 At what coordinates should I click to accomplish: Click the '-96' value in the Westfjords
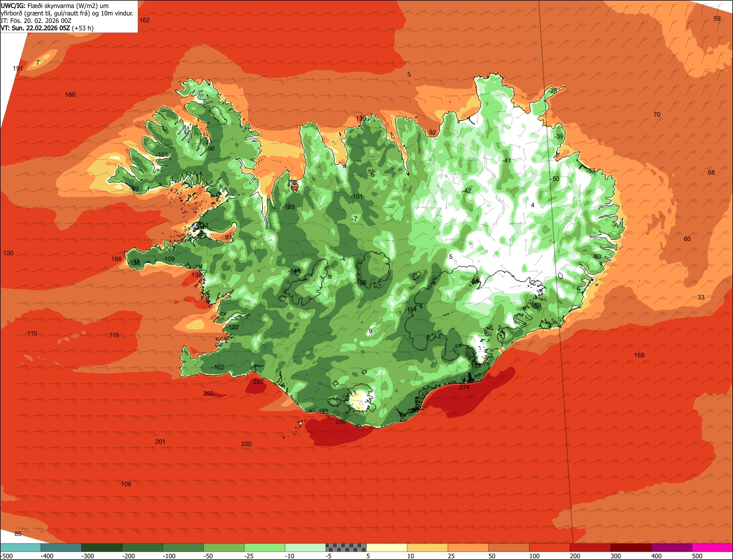click(210, 148)
